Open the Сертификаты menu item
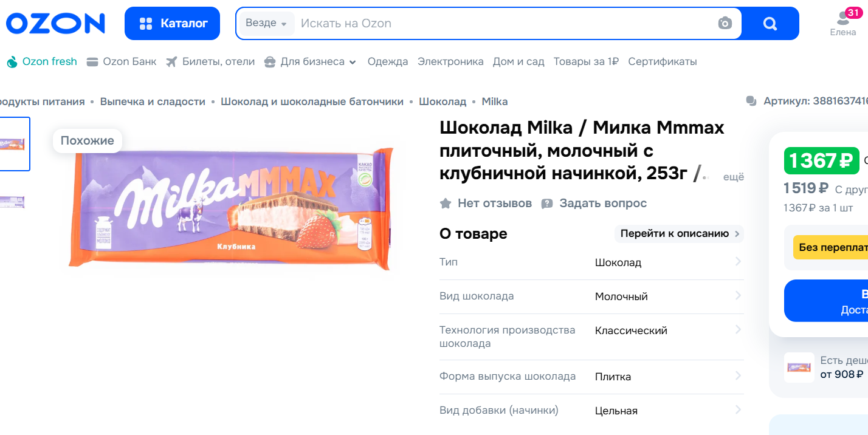Viewport: 868px width, 435px height. (663, 62)
